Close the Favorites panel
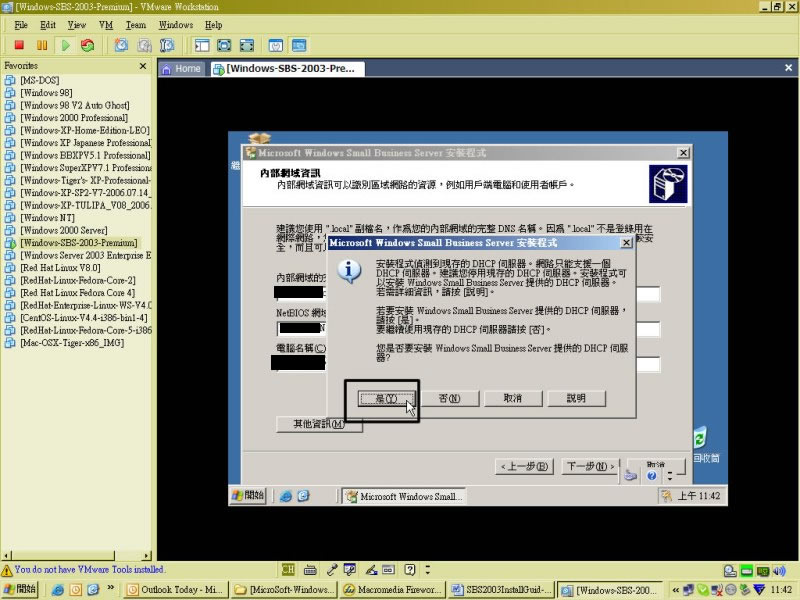Screen dimensions: 800x600 [143, 66]
